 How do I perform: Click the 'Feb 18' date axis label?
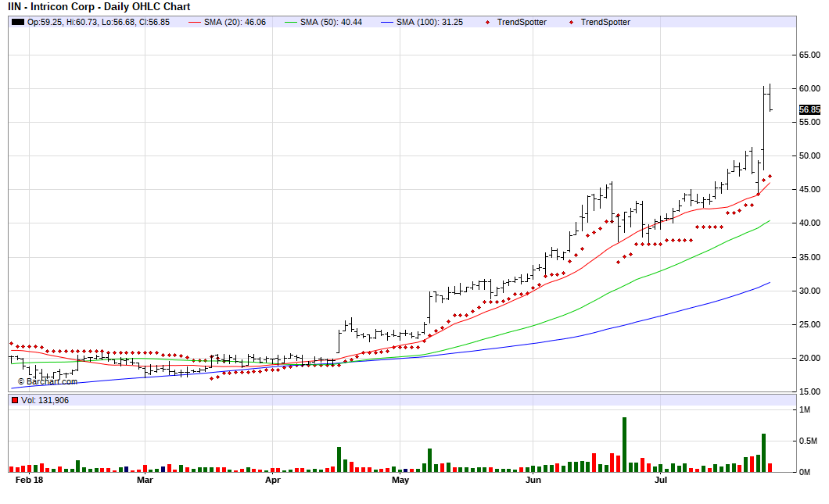[x=29, y=480]
